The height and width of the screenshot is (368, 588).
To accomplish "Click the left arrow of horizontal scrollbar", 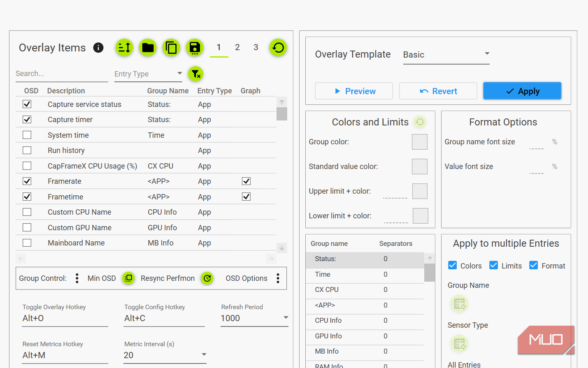I will 21,259.
